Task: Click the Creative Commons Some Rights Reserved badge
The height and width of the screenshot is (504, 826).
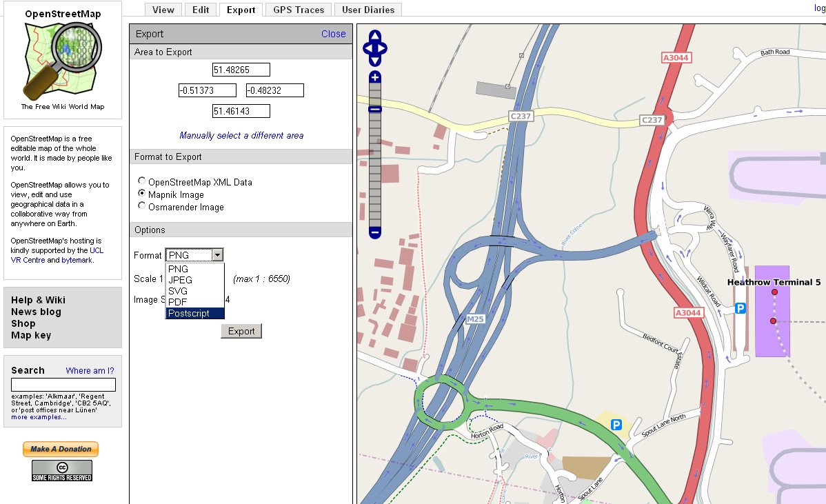Action: (62, 471)
